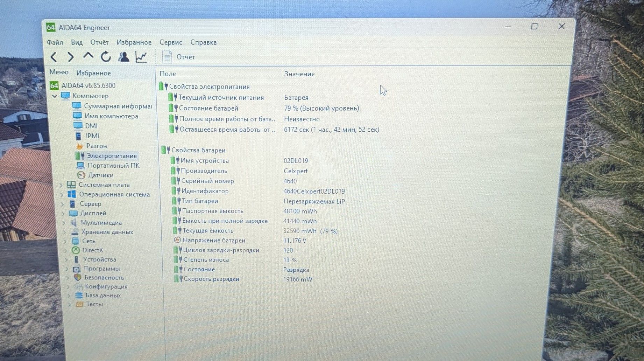Select the Датчики sensor icon
The image size is (644, 361).
point(81,175)
